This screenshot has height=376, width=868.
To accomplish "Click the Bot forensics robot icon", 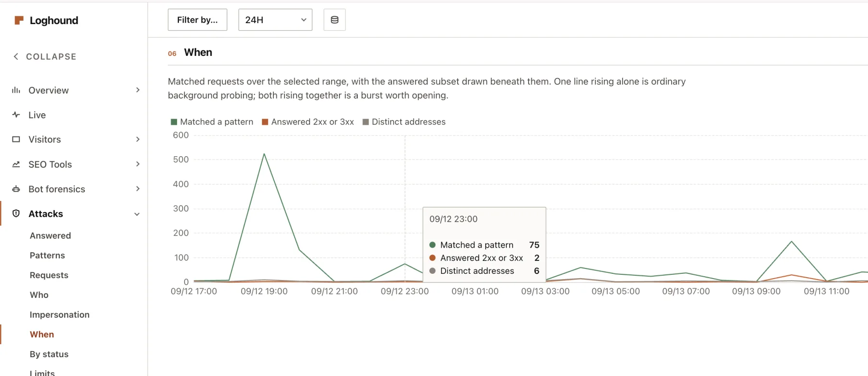I will pyautogui.click(x=16, y=189).
